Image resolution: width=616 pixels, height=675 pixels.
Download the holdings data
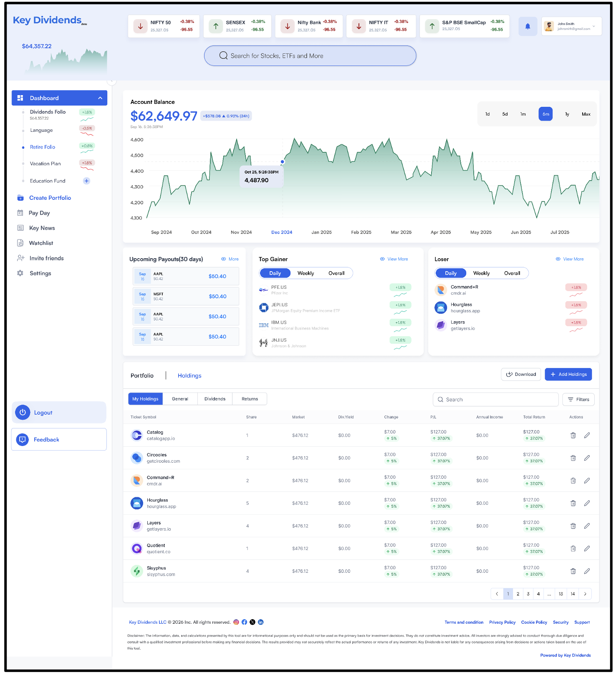click(521, 374)
